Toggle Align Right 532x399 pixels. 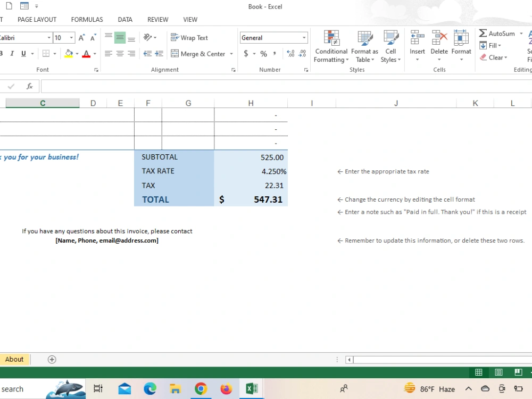tap(131, 54)
